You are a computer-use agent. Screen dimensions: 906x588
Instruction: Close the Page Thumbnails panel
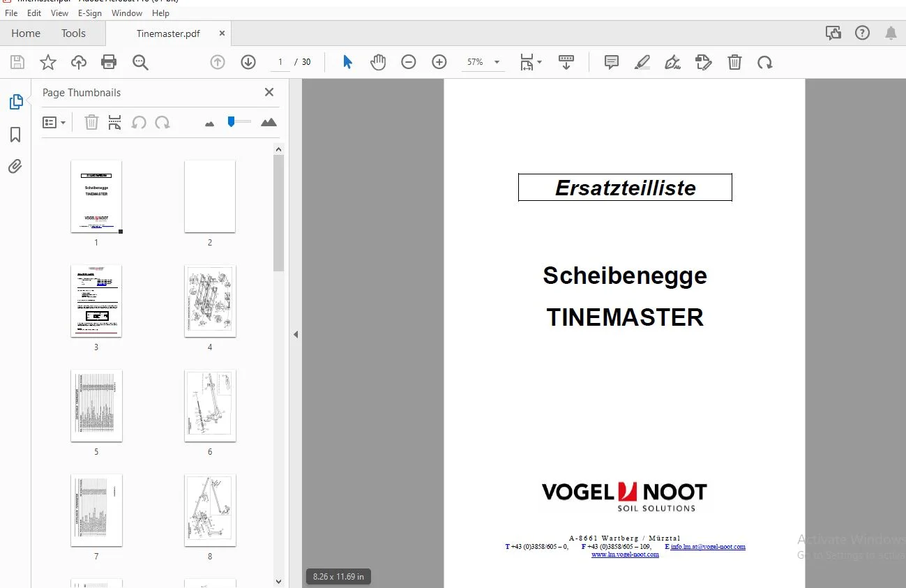pos(269,92)
